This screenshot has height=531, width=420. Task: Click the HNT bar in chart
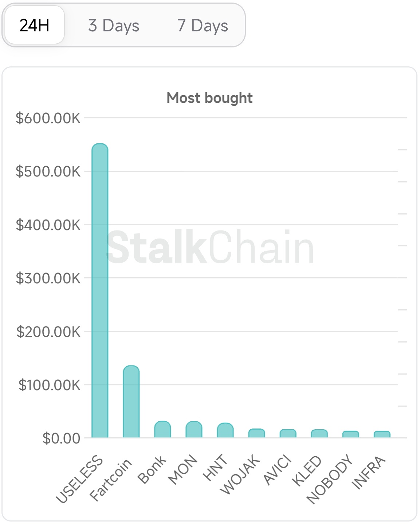[x=225, y=430]
